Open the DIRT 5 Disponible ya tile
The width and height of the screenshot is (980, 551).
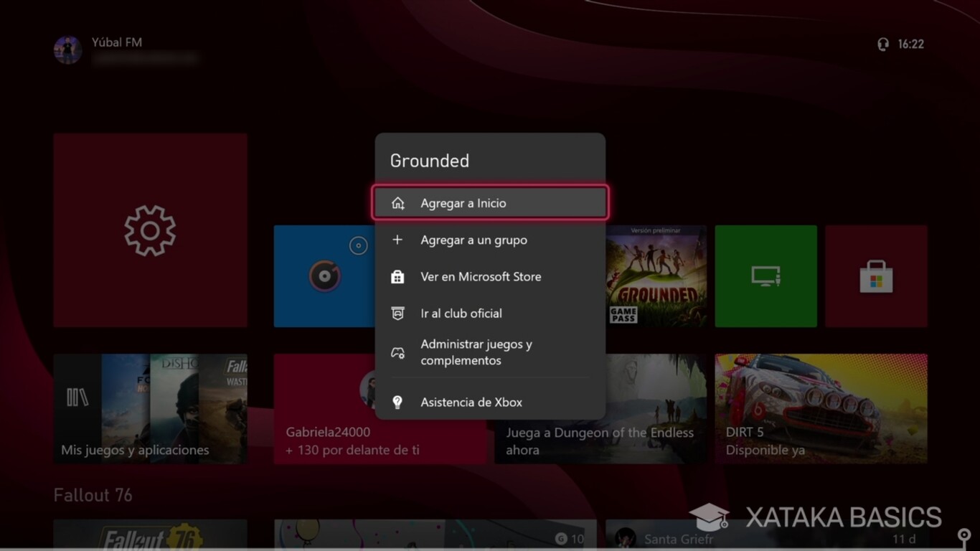tap(821, 409)
